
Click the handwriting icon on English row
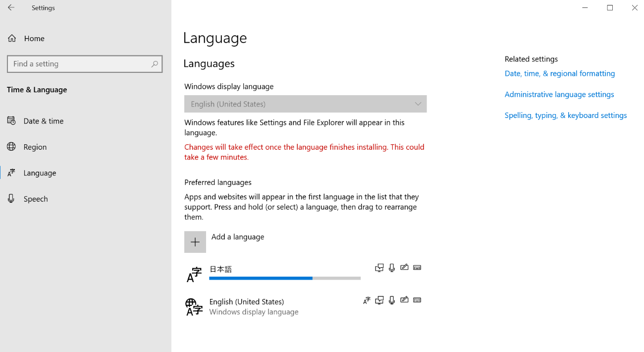404,300
